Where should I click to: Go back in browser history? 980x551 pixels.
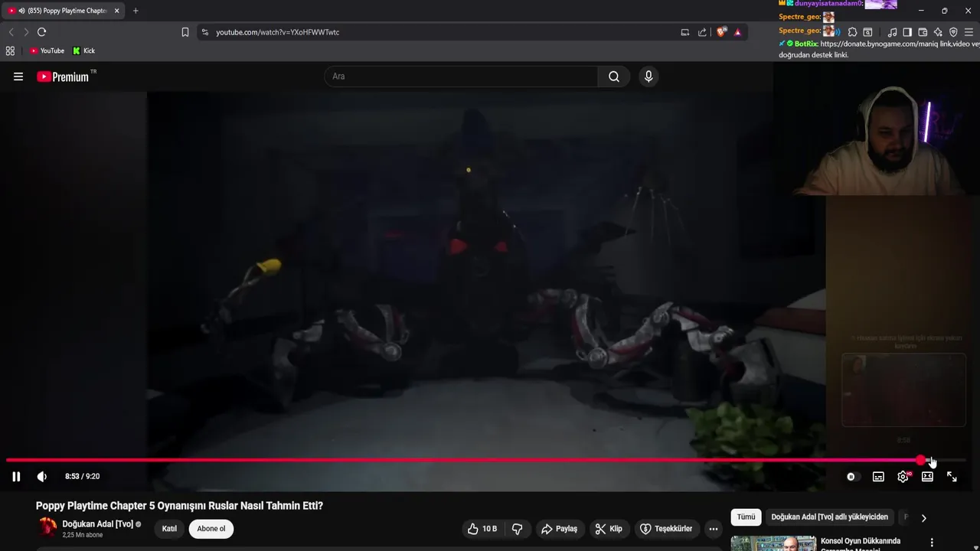coord(11,32)
